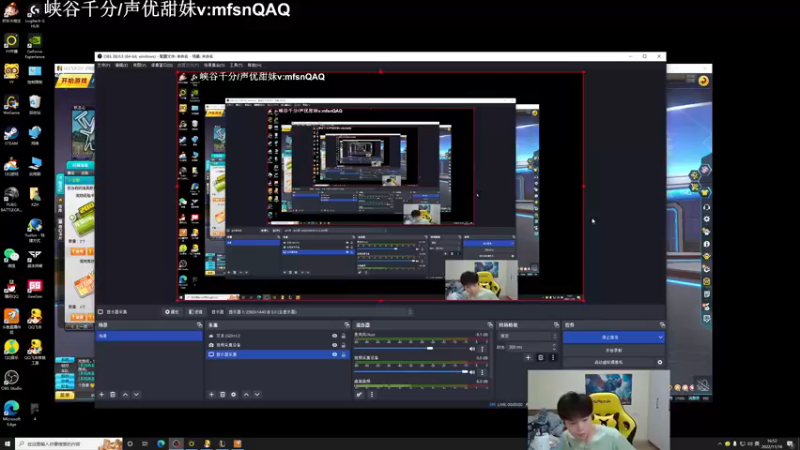Open source properties gear in Sources panel
Screen dimensions: 800x450
(234, 394)
